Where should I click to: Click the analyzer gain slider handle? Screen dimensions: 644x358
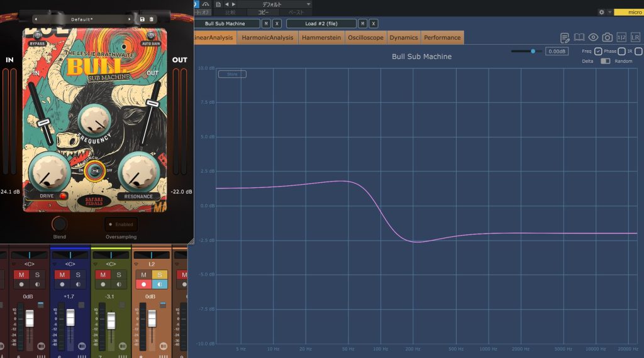point(533,52)
